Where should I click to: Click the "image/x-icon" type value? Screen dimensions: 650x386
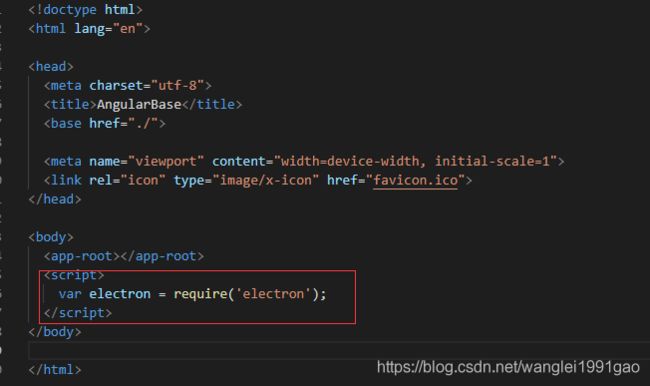(266, 180)
